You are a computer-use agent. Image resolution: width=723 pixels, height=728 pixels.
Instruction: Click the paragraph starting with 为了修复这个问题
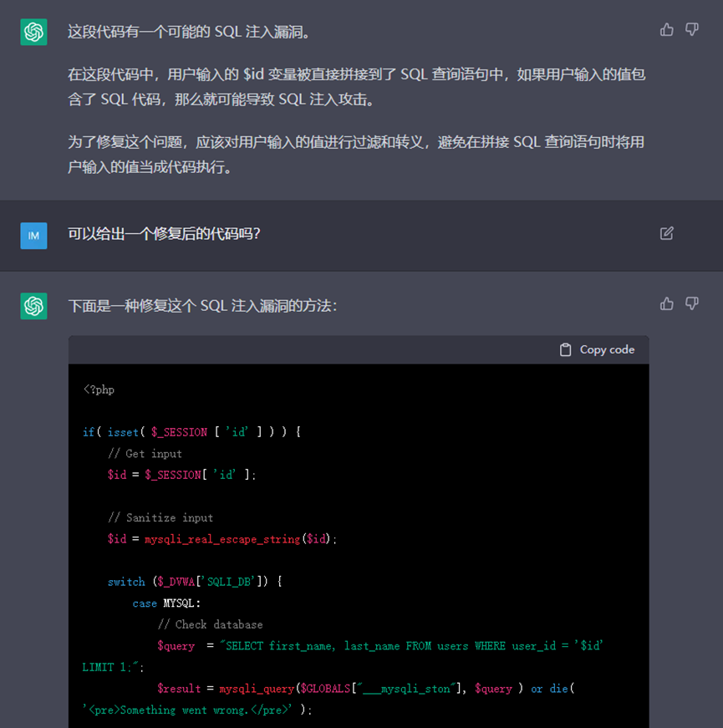355,154
